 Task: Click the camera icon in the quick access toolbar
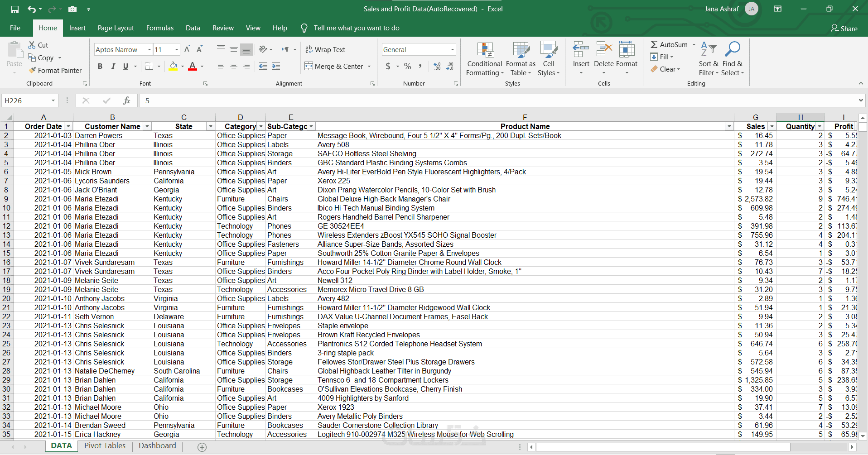click(x=72, y=9)
